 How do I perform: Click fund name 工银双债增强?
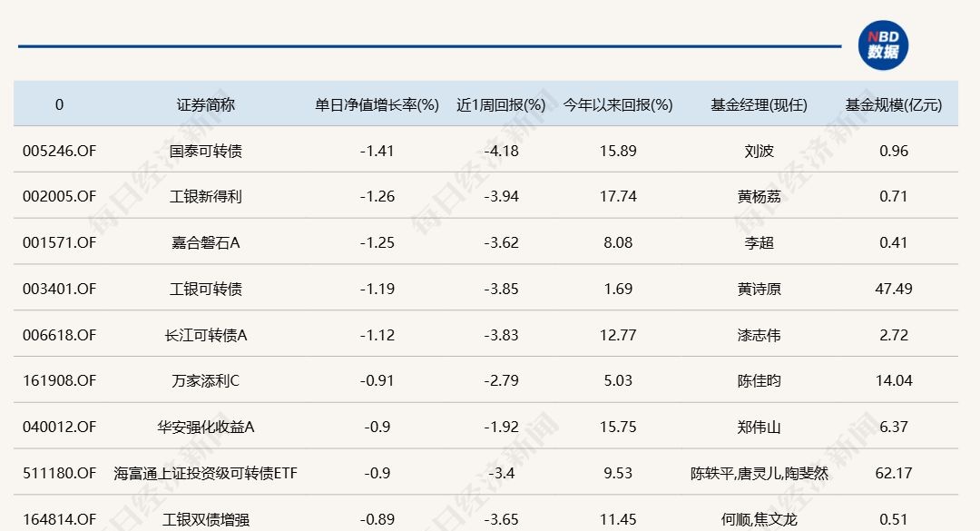tap(206, 519)
